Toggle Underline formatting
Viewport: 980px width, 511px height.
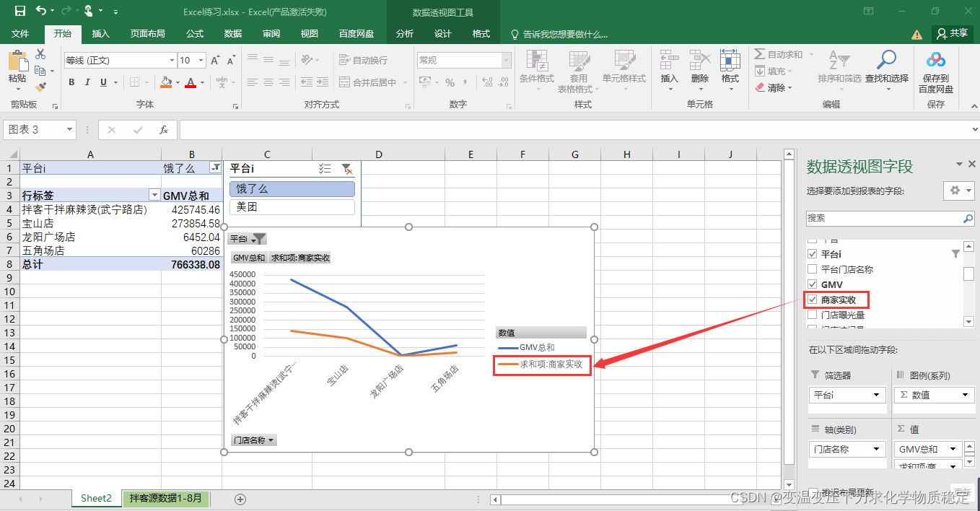point(105,82)
